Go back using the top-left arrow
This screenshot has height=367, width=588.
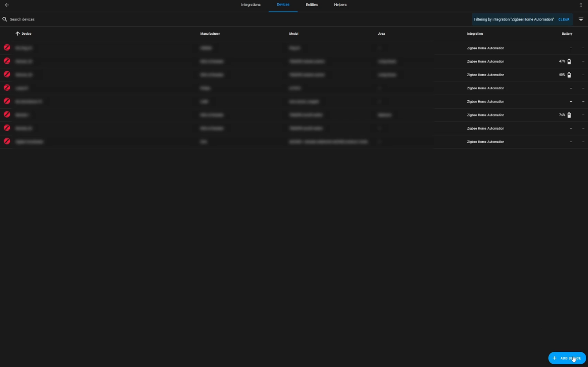(7, 5)
